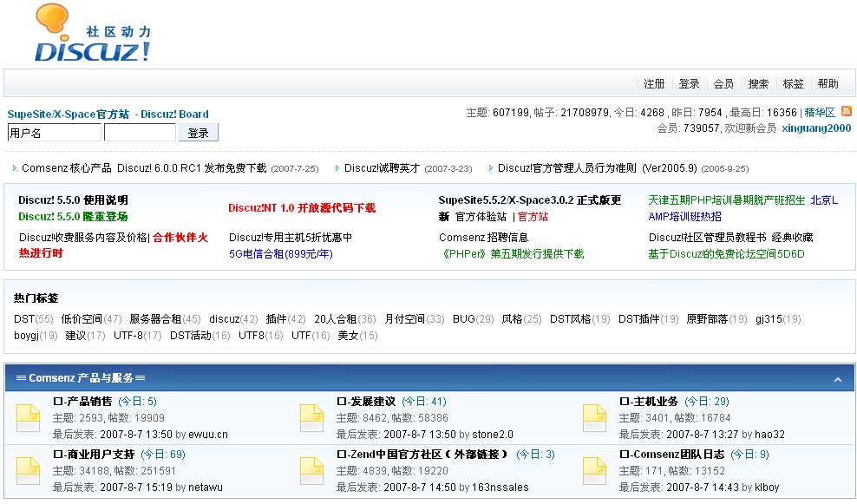Click folder icon beside 主机业务 forum
This screenshot has height=504, width=857.
click(x=594, y=418)
